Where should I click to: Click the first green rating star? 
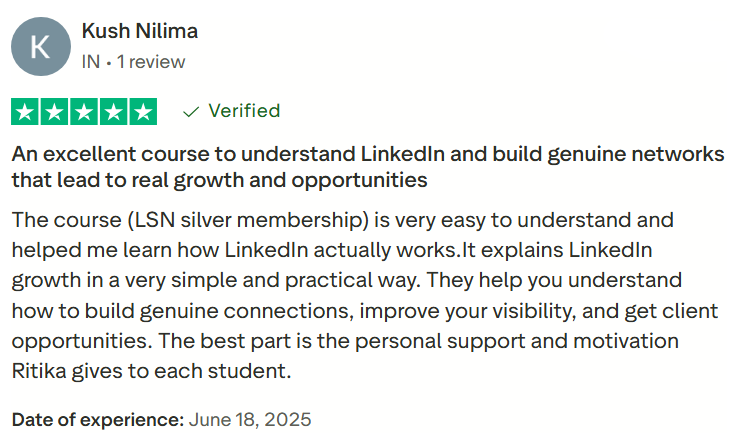[x=25, y=111]
